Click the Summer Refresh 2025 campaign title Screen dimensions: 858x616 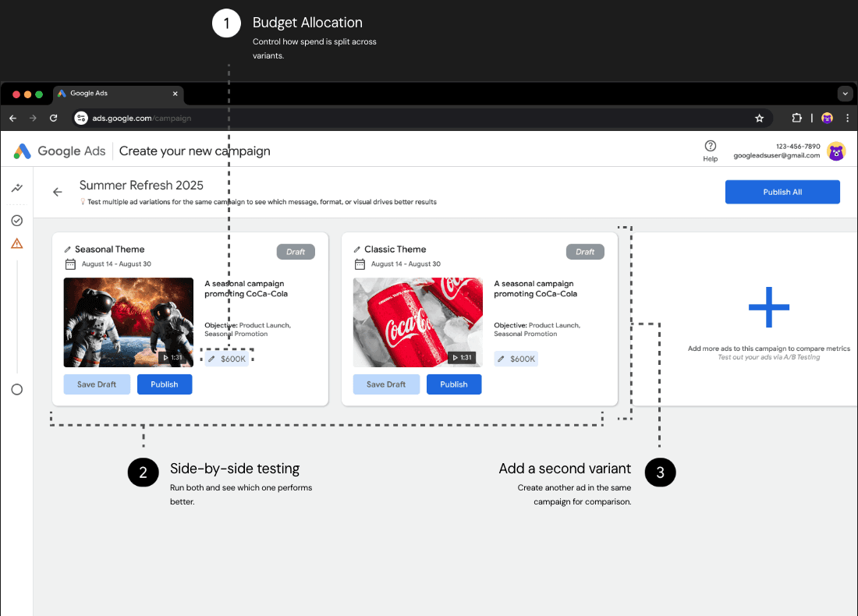coord(141,186)
